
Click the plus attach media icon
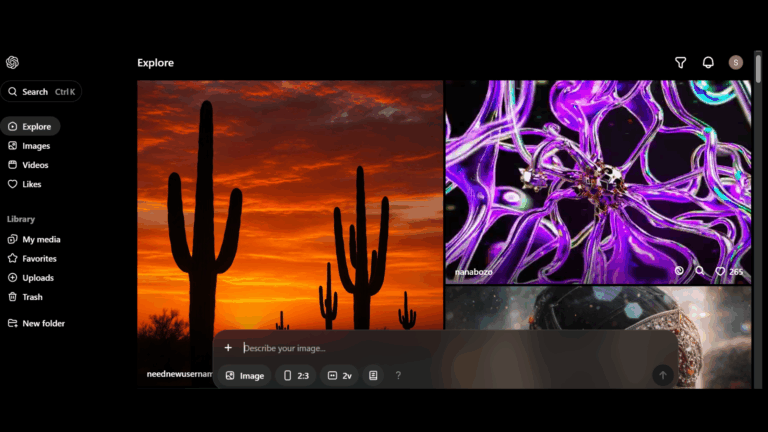click(228, 348)
